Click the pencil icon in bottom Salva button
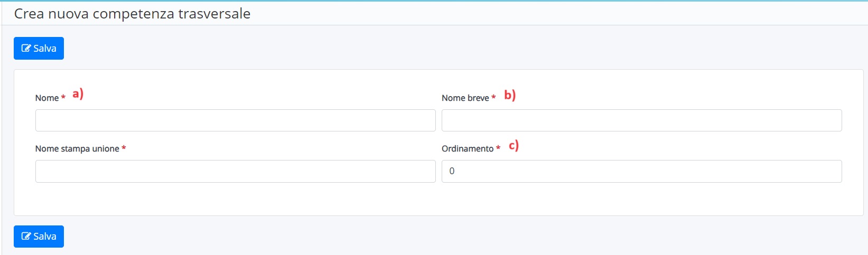This screenshot has height=255, width=868. tap(25, 237)
